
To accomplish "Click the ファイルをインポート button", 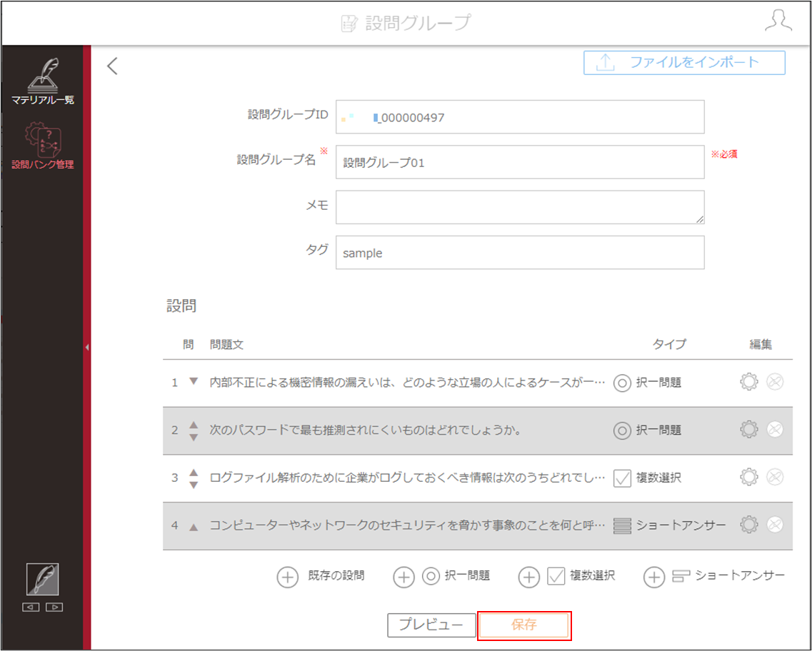I will (684, 63).
